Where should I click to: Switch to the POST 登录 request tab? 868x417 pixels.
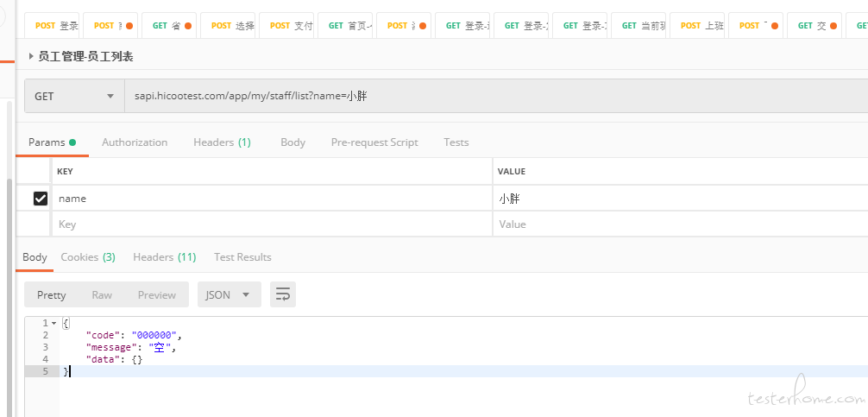53,26
